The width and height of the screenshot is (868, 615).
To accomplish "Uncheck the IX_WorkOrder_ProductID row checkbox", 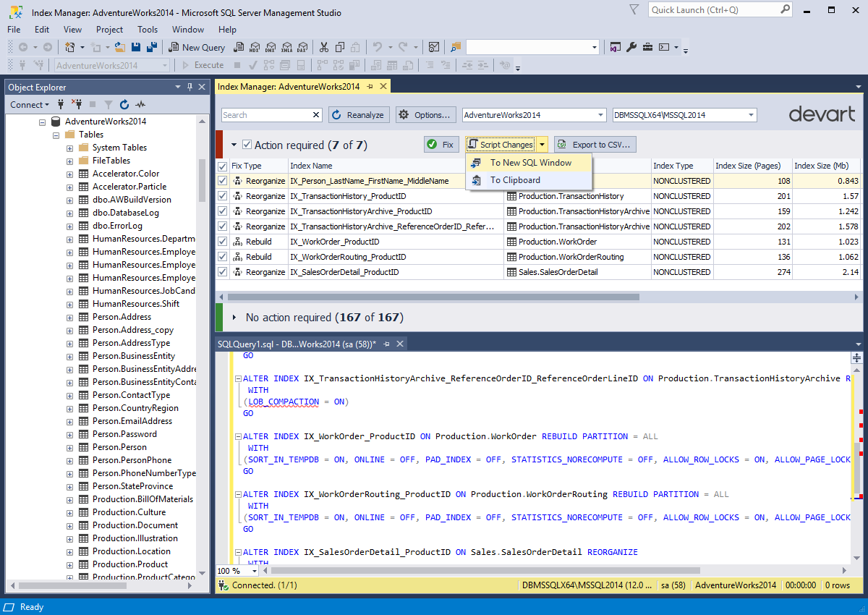I will tap(223, 242).
